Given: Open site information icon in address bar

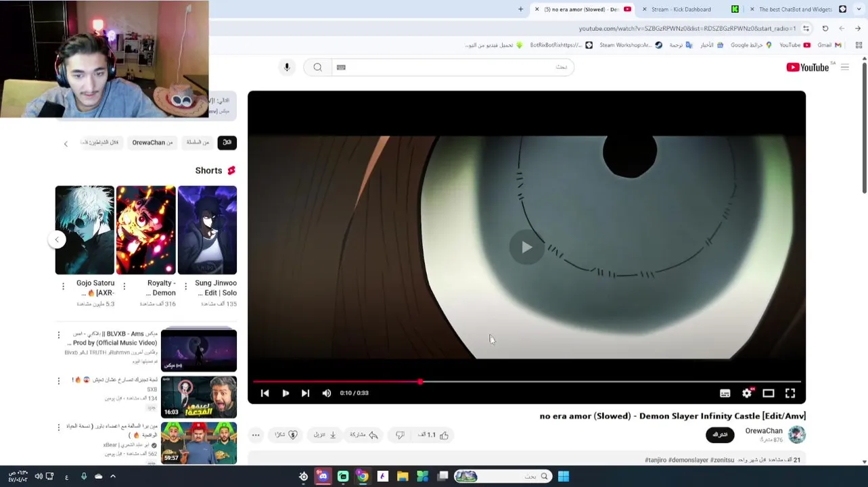Looking at the screenshot, I should [806, 28].
